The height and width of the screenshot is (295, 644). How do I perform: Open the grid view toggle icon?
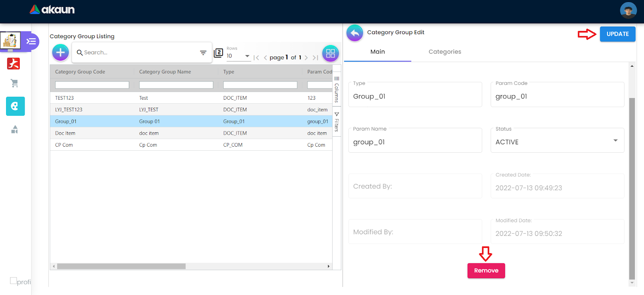click(330, 53)
